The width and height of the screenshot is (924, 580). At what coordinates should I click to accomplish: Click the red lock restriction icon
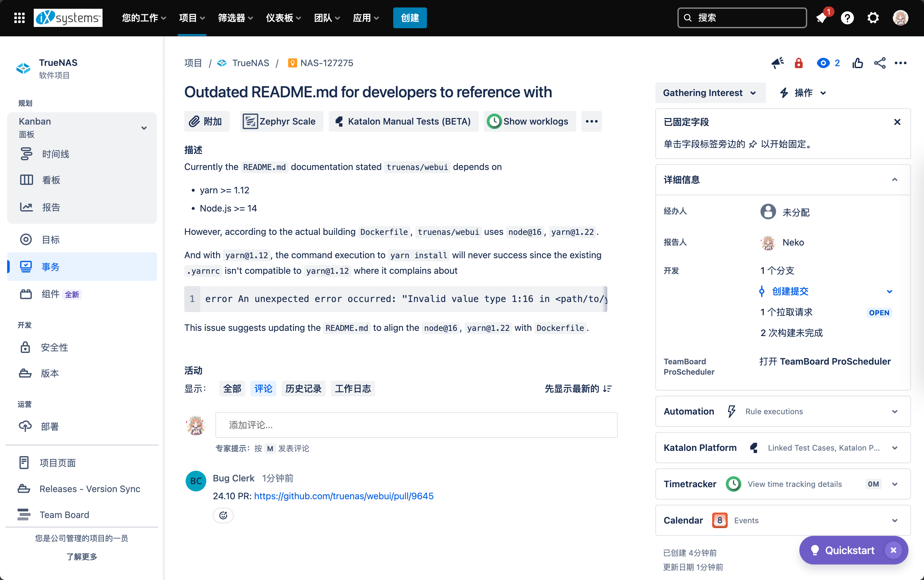click(x=798, y=63)
